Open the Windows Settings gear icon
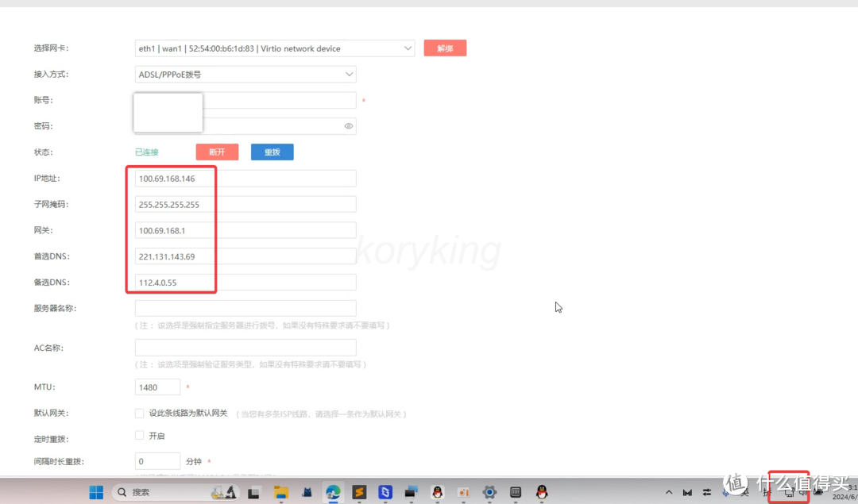This screenshot has height=504, width=858. pyautogui.click(x=489, y=492)
